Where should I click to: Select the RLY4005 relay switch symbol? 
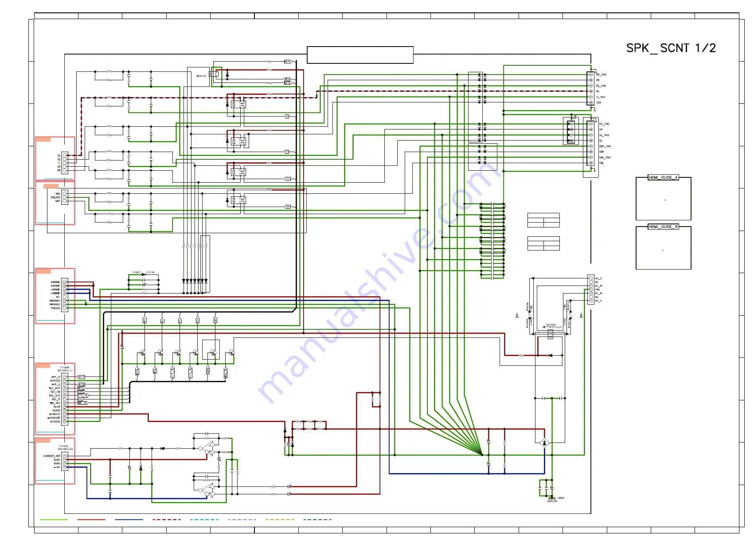pyautogui.click(x=551, y=334)
